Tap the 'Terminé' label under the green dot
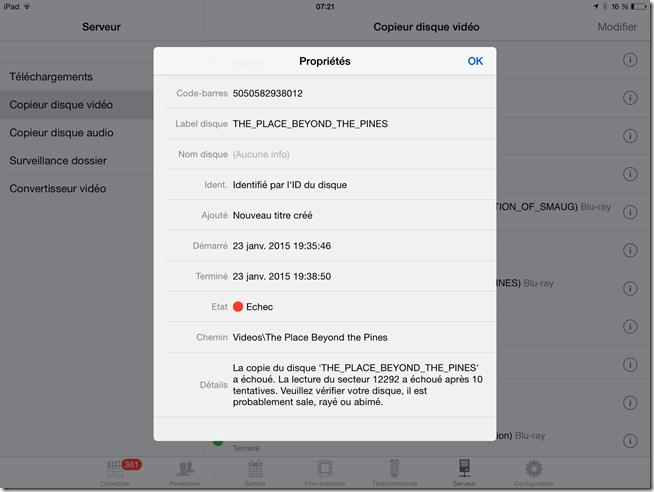This screenshot has height=492, width=654. tap(246, 448)
